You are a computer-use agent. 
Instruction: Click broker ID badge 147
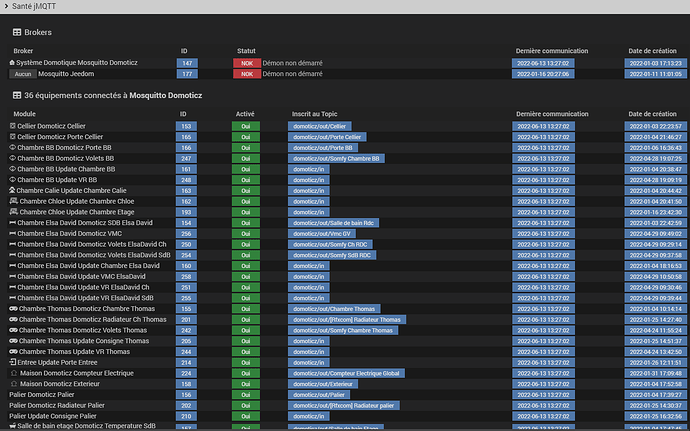[187, 63]
